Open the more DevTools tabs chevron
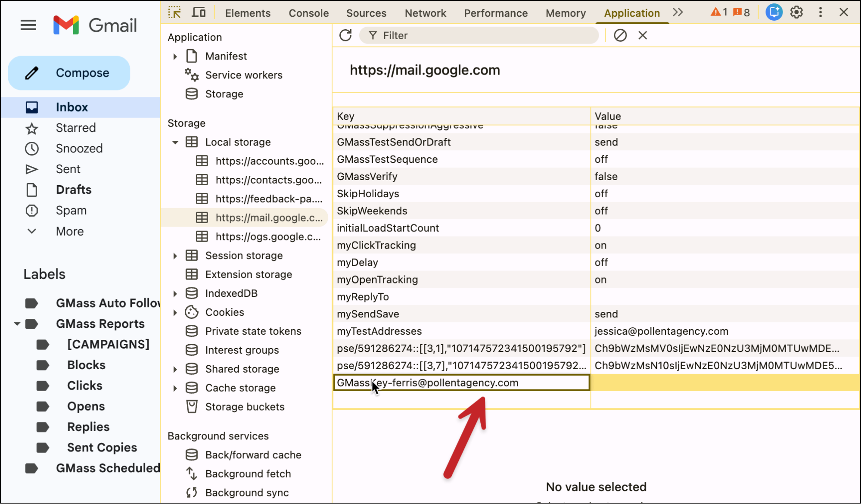Screen dimensions: 861x504 pyautogui.click(x=678, y=12)
